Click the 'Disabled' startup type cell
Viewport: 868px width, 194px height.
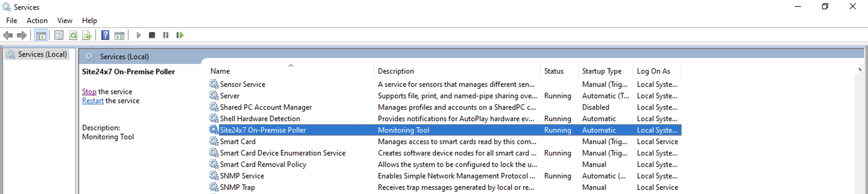click(596, 107)
